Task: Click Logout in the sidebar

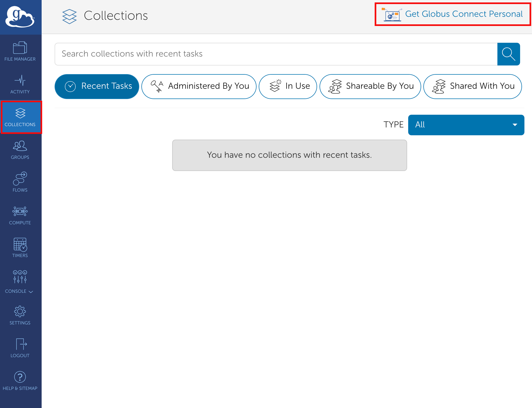Action: pyautogui.click(x=20, y=348)
